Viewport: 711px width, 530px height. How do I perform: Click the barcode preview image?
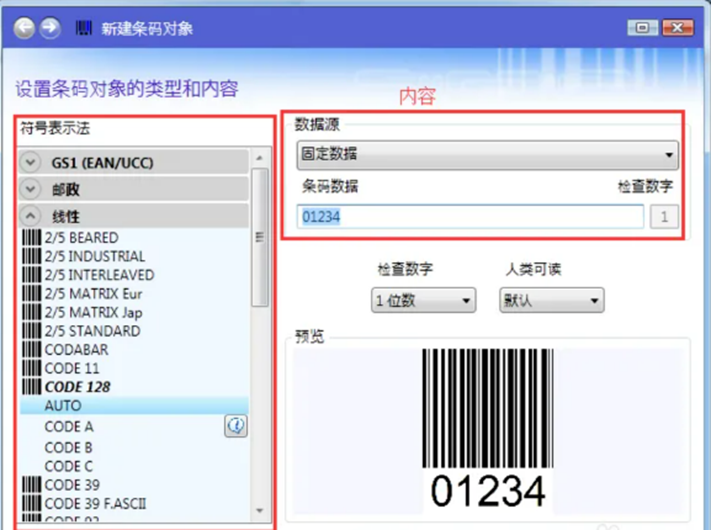(488, 428)
